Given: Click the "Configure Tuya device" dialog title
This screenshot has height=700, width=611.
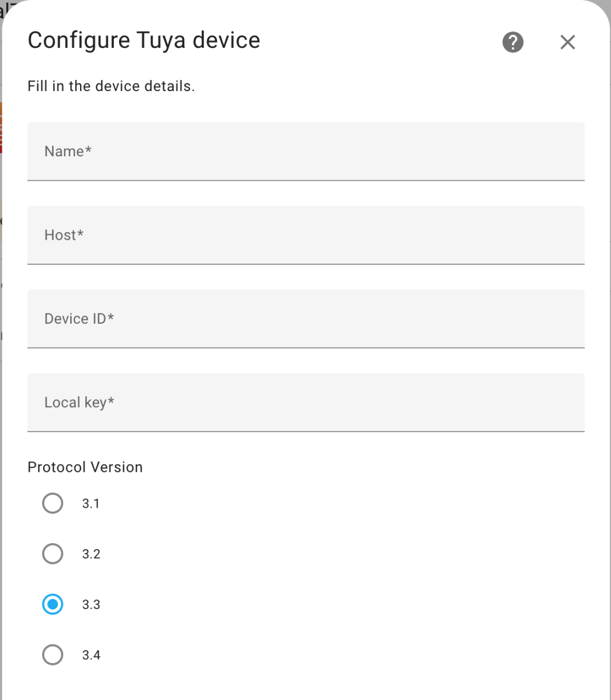Looking at the screenshot, I should click(144, 41).
